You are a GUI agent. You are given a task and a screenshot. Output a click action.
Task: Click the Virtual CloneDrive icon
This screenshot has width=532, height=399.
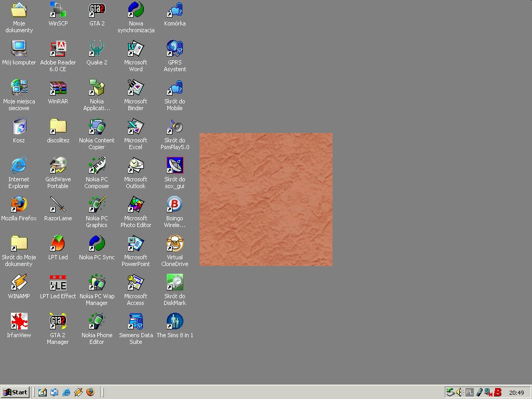tap(175, 243)
